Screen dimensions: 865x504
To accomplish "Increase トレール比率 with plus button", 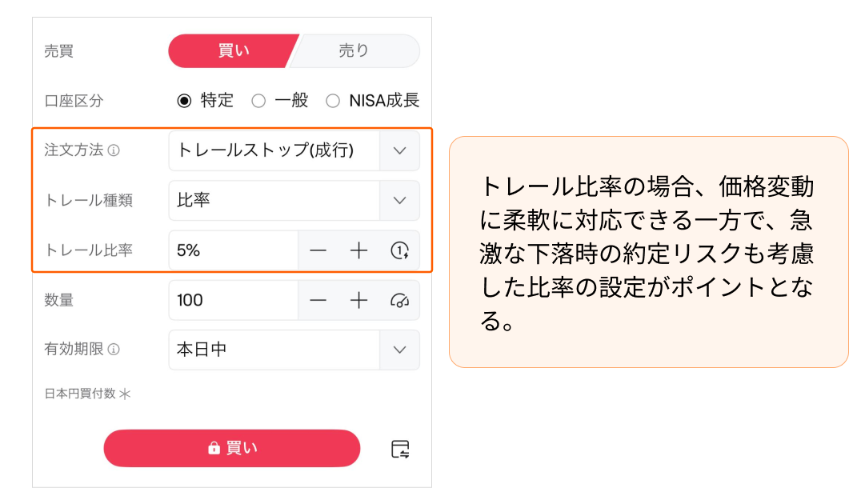I will [x=359, y=250].
